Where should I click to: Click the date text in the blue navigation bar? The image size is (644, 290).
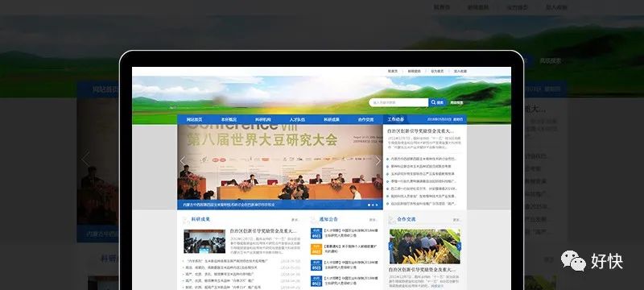445,119
